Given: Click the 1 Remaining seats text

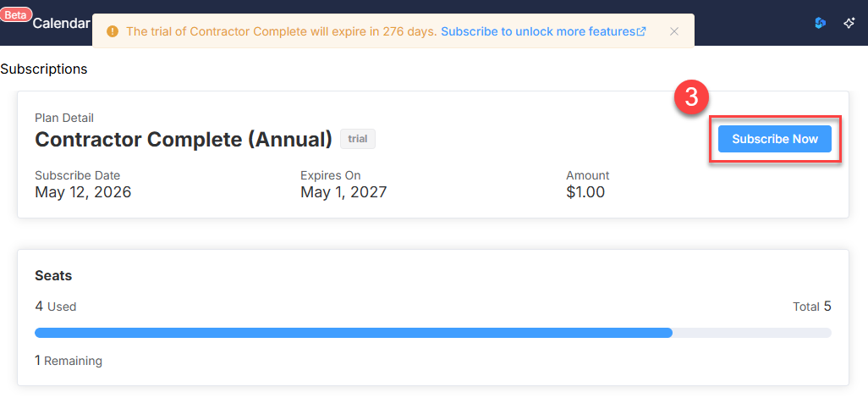Looking at the screenshot, I should pyautogui.click(x=69, y=361).
